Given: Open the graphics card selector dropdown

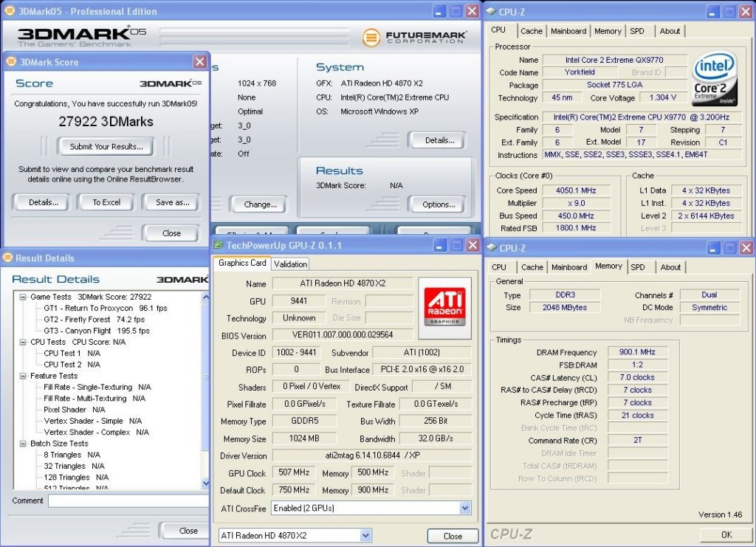Looking at the screenshot, I should pyautogui.click(x=365, y=535).
